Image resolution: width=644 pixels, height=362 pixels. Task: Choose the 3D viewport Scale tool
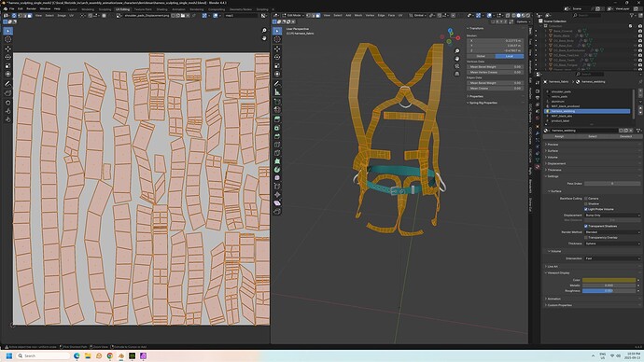[277, 65]
